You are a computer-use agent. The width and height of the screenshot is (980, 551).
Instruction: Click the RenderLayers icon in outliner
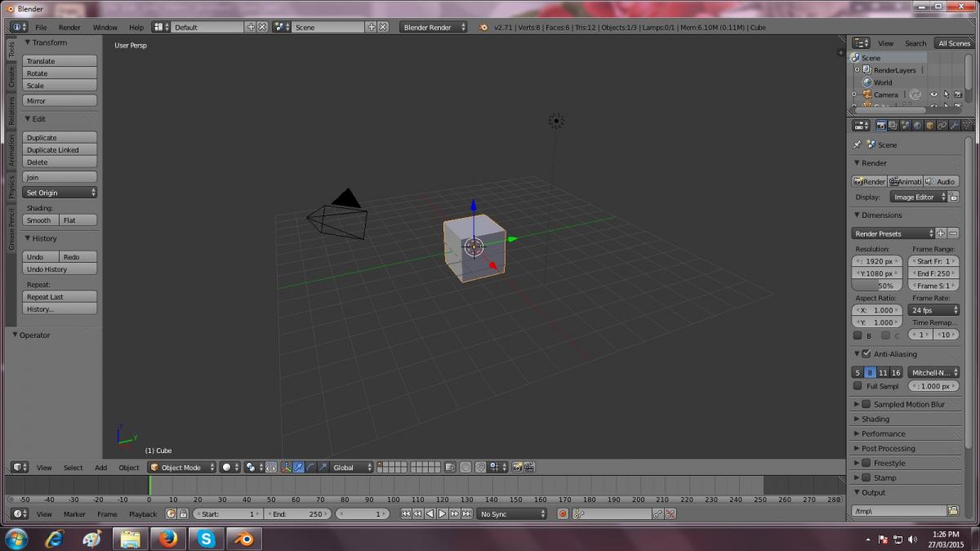coord(867,70)
